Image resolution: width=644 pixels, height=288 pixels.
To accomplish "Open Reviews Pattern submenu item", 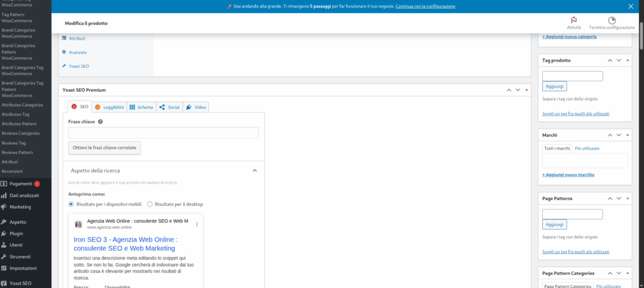I will [x=17, y=152].
